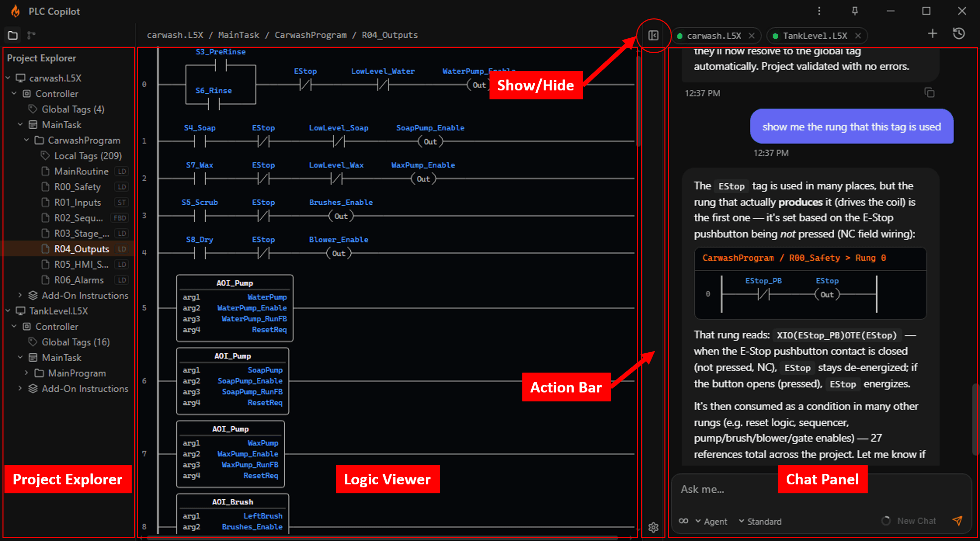Open the Agent mode dropdown
980x541 pixels.
(x=711, y=521)
